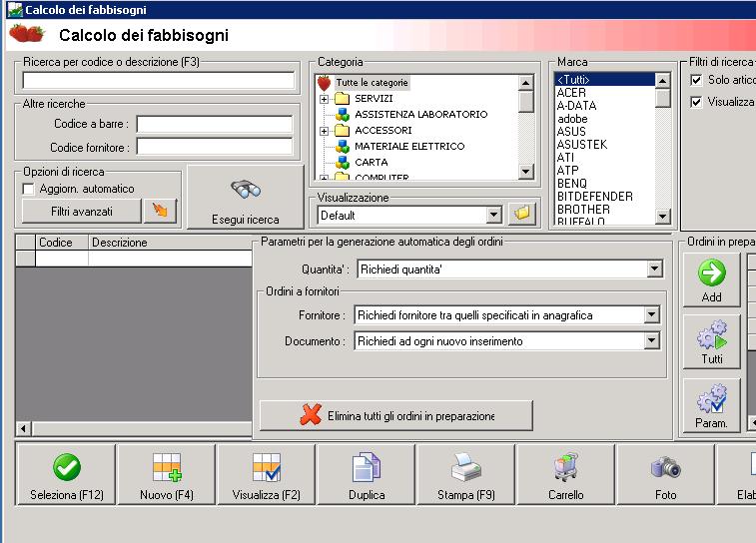756x543 pixels.
Task: Click the Codice a barre input field
Action: point(215,124)
